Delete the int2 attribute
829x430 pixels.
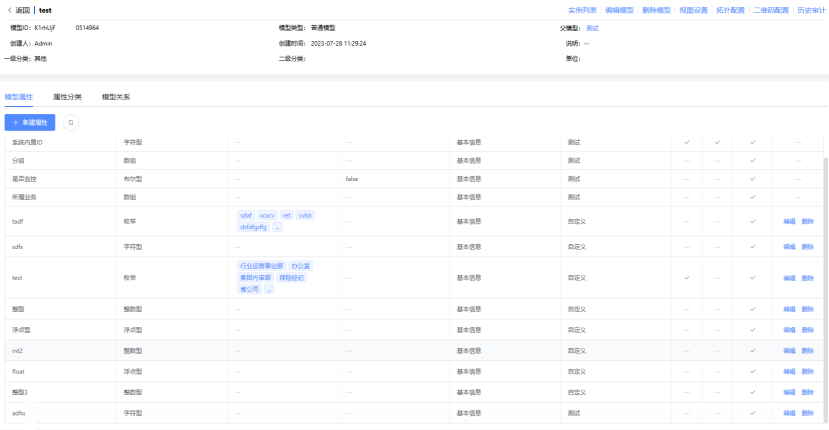pyautogui.click(x=807, y=351)
